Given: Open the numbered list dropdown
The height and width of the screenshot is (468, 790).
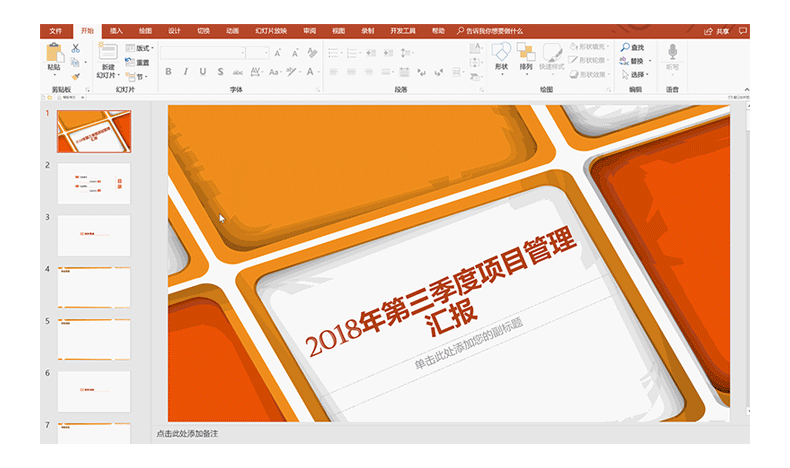Looking at the screenshot, I should coord(354,53).
